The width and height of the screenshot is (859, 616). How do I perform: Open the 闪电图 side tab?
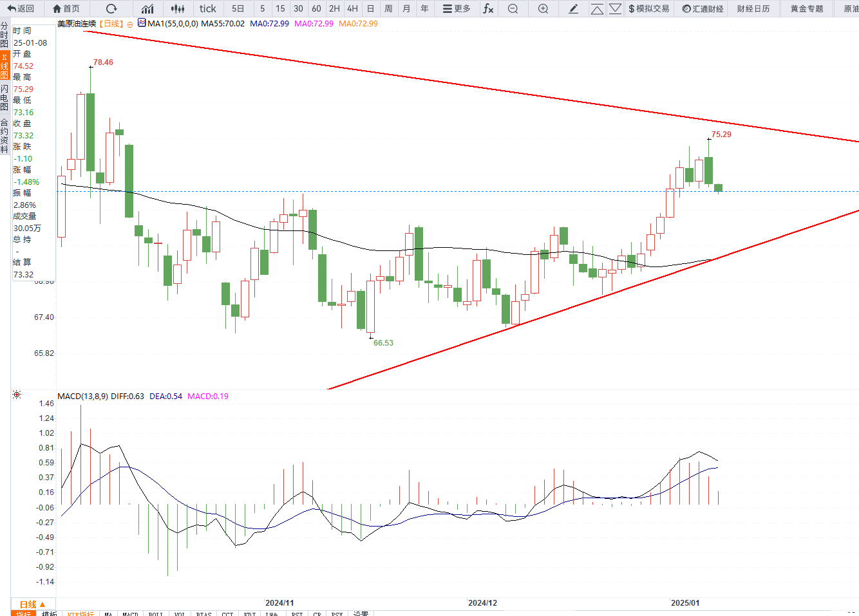5,98
